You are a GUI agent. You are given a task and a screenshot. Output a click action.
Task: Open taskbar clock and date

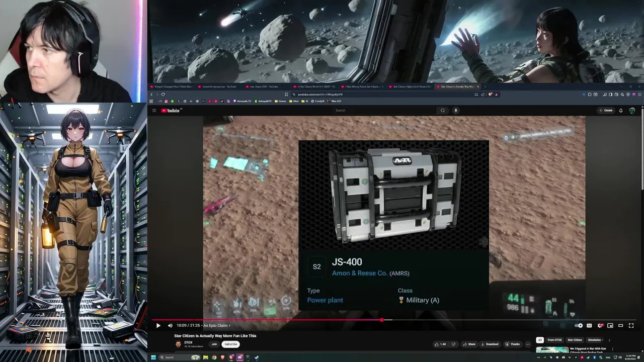pyautogui.click(x=630, y=357)
